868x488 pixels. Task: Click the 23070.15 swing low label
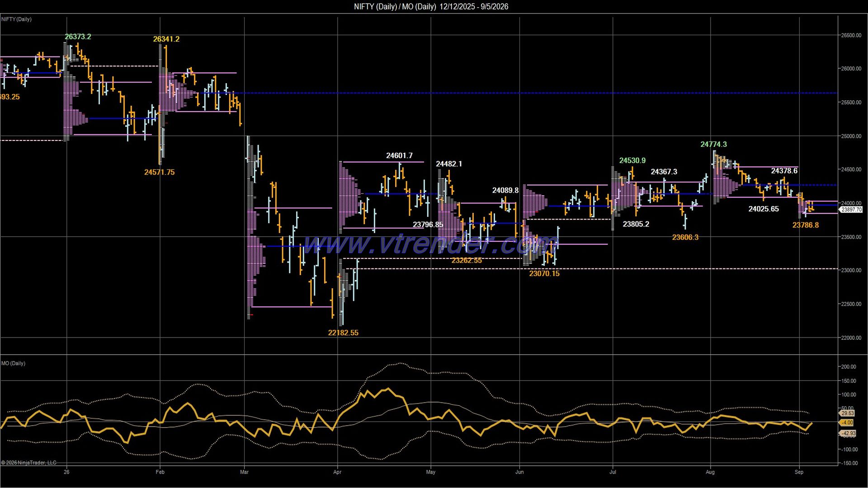(544, 273)
